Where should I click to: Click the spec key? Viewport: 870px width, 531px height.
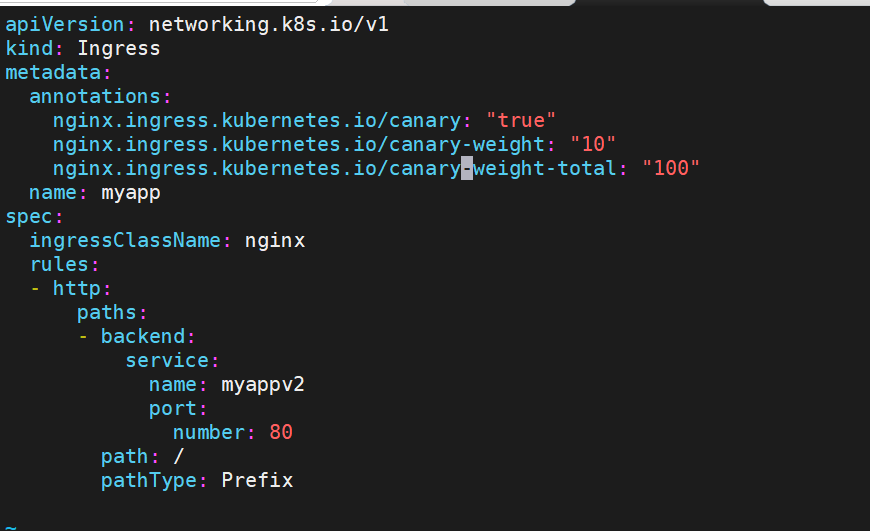click(x=29, y=216)
